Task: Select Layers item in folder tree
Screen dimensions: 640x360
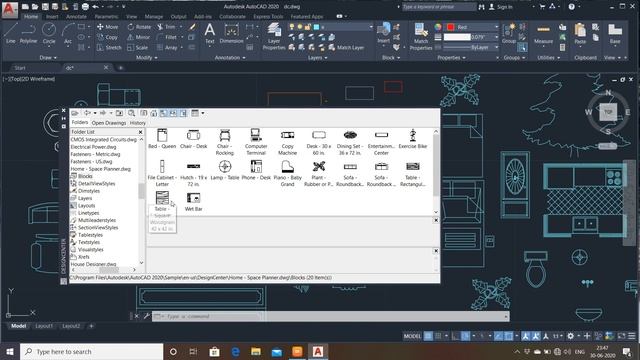Action: point(85,198)
